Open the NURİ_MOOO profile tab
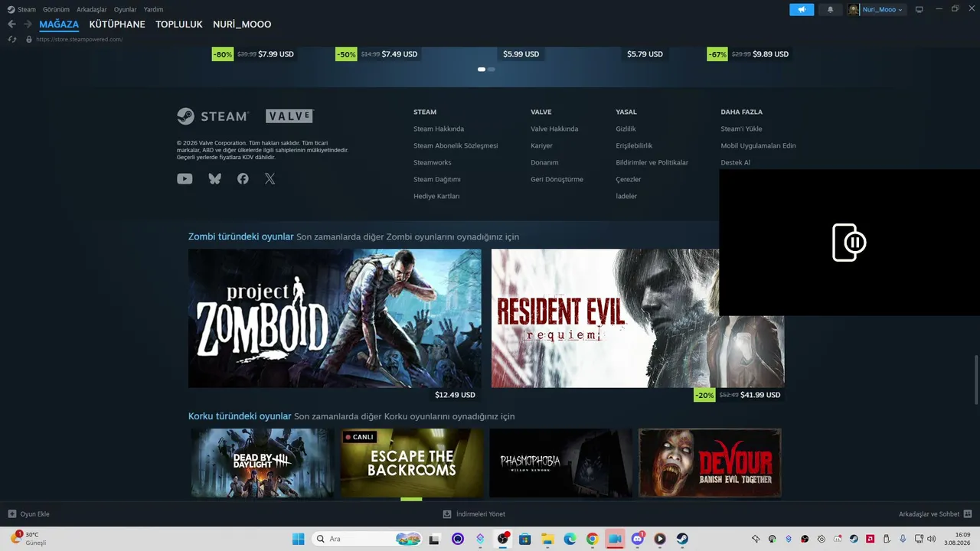This screenshot has height=551, width=980. pos(242,24)
